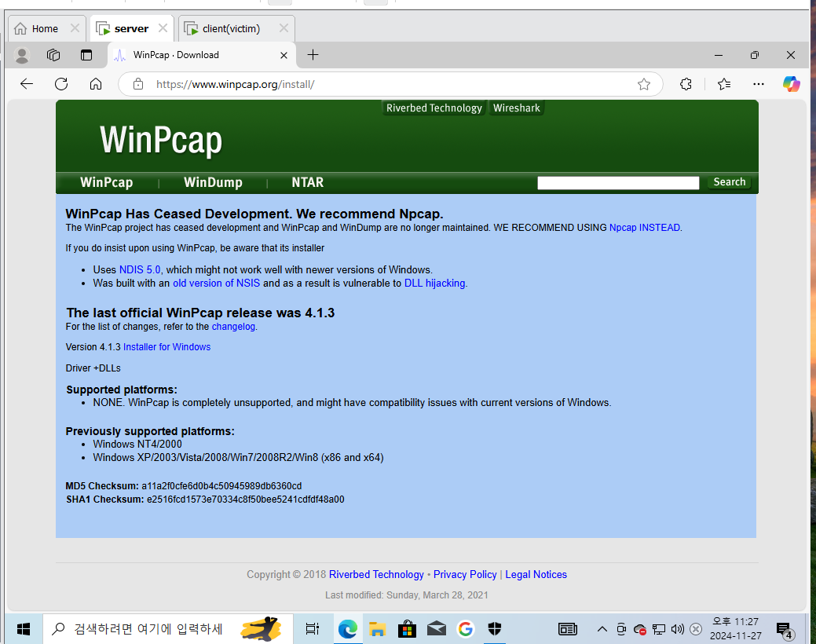Open network status tray icon

(x=659, y=629)
